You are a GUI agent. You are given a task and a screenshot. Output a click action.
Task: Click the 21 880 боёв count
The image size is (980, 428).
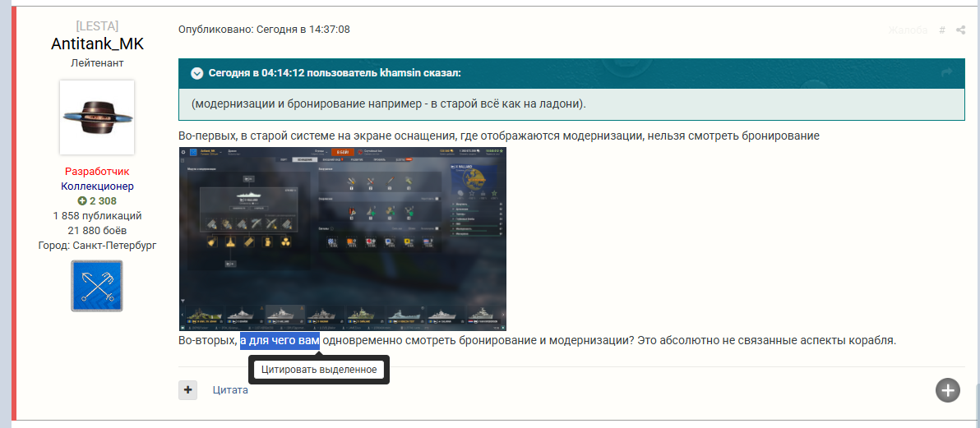(97, 231)
